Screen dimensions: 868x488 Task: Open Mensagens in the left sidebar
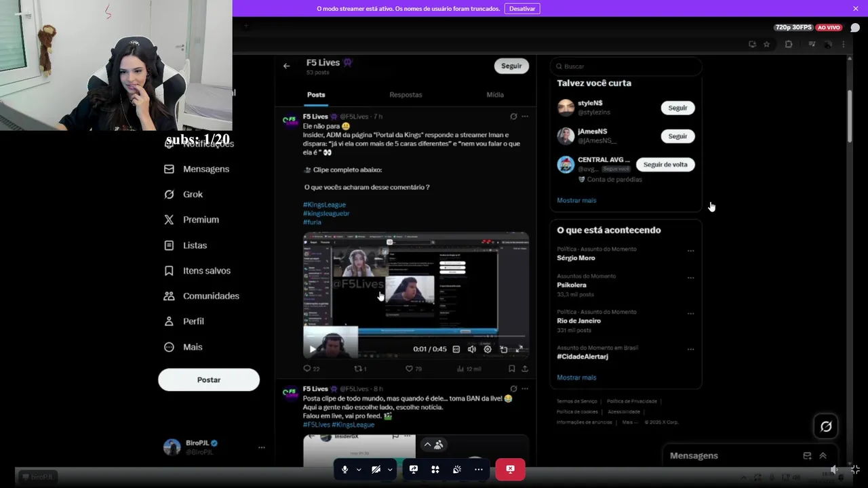point(197,169)
